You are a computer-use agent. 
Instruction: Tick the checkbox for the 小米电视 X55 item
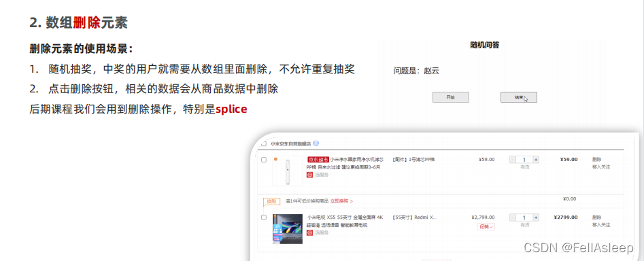pyautogui.click(x=264, y=217)
